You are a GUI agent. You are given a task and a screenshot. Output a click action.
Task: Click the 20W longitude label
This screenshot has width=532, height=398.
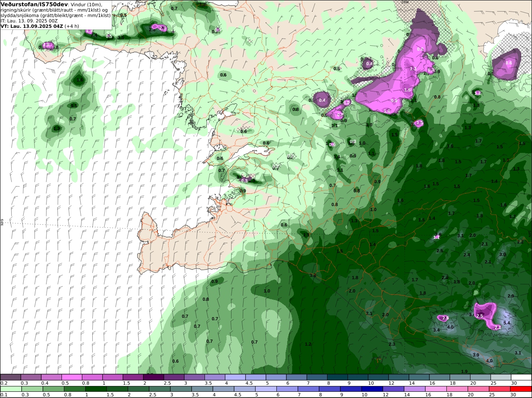click(x=405, y=2)
